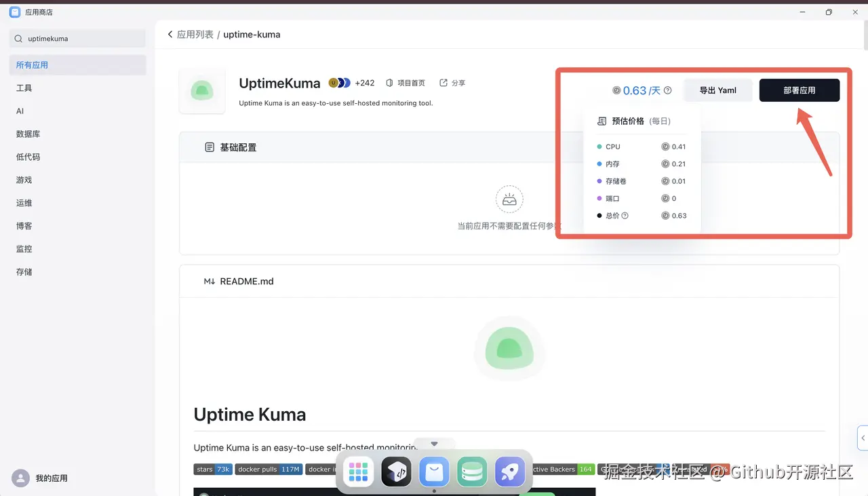
Task: Click the 应用商店 window title icon
Action: click(14, 12)
